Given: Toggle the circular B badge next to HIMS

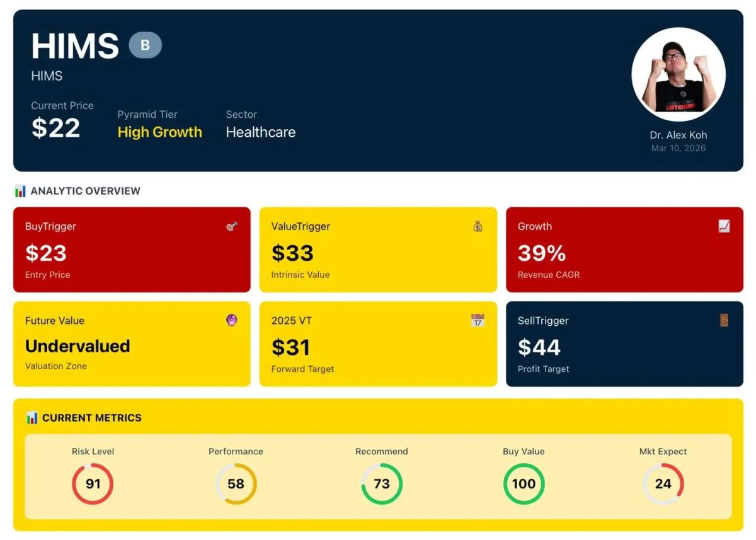Looking at the screenshot, I should pyautogui.click(x=146, y=45).
